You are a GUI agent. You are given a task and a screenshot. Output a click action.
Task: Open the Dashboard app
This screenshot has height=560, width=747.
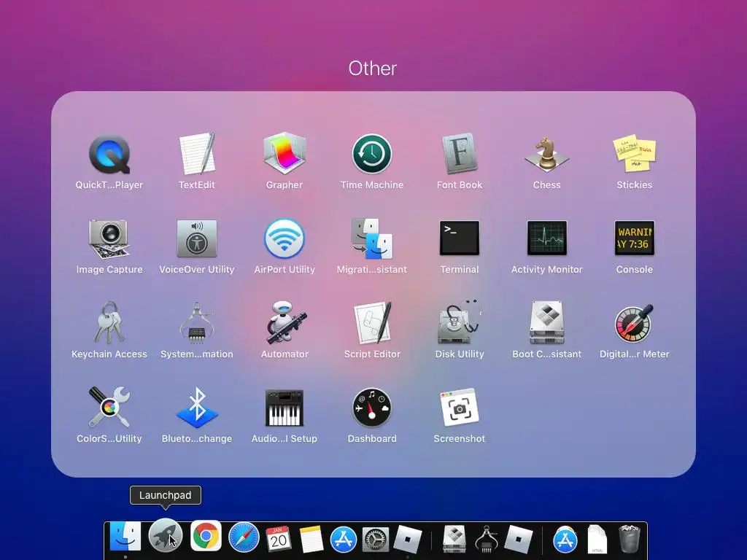[x=372, y=408]
